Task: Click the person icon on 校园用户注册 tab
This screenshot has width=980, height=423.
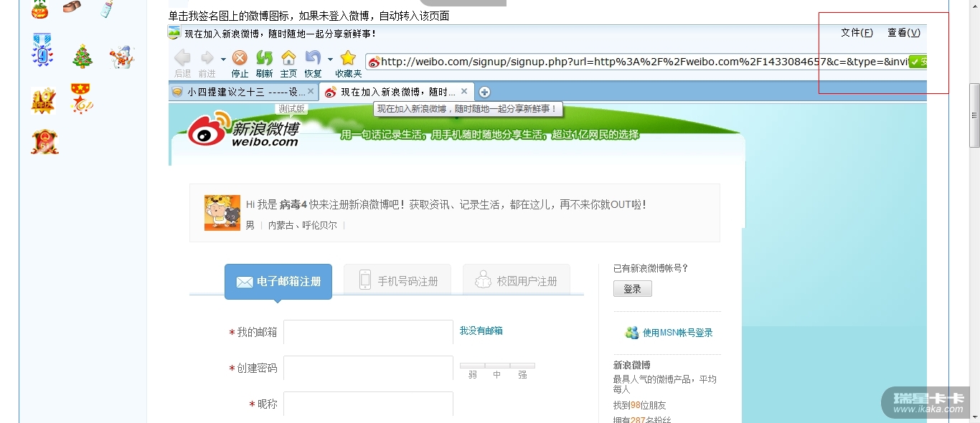Action: [x=484, y=280]
